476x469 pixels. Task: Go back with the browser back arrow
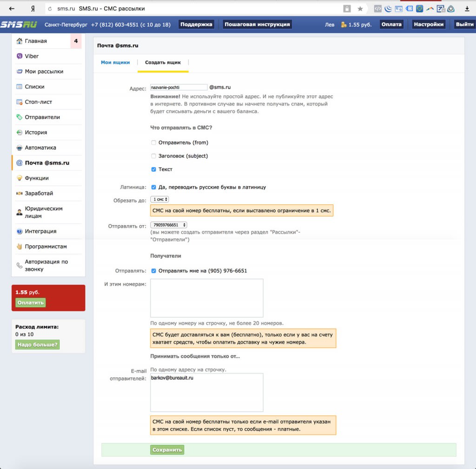12,9
